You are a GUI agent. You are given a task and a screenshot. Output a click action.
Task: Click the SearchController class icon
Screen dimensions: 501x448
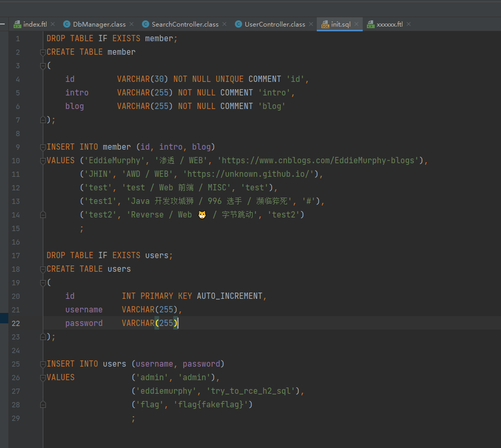click(146, 25)
